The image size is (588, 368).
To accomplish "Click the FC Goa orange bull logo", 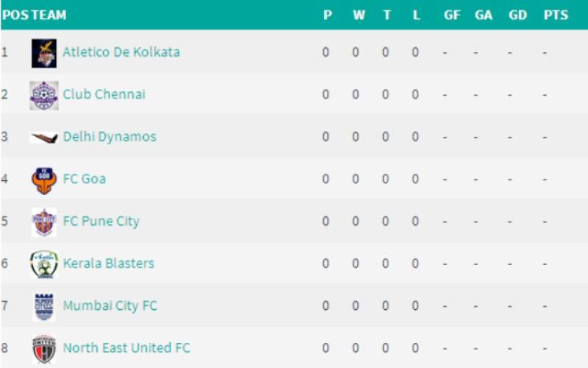I will click(44, 180).
